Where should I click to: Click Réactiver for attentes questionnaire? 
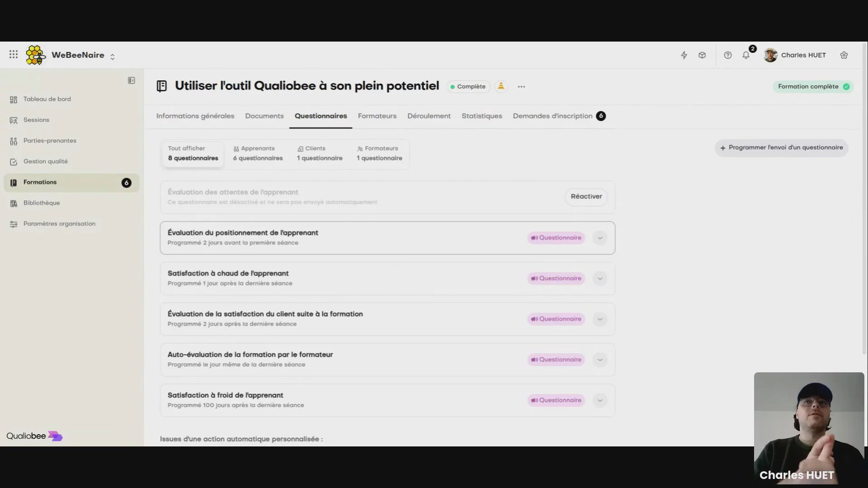586,197
